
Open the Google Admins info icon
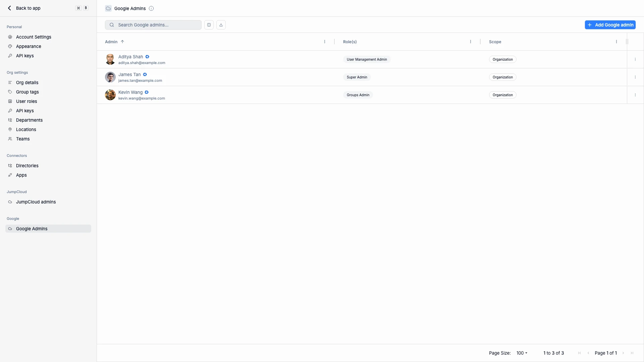click(151, 8)
